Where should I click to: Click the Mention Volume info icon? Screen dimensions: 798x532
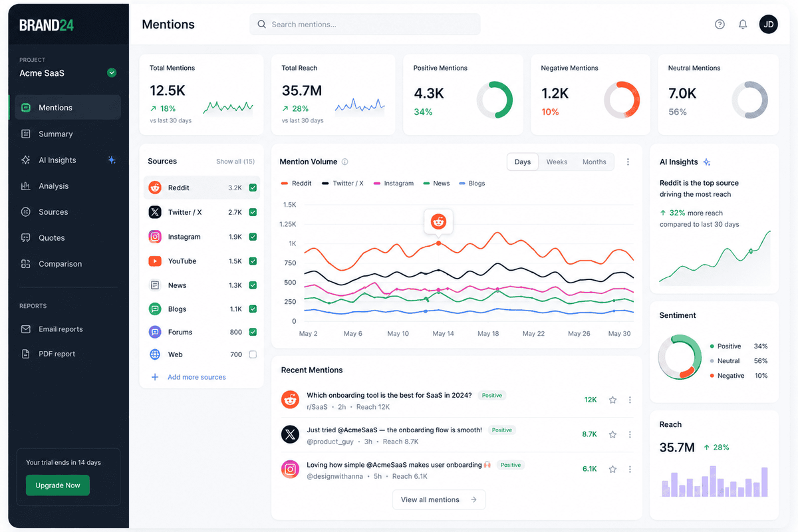click(344, 162)
